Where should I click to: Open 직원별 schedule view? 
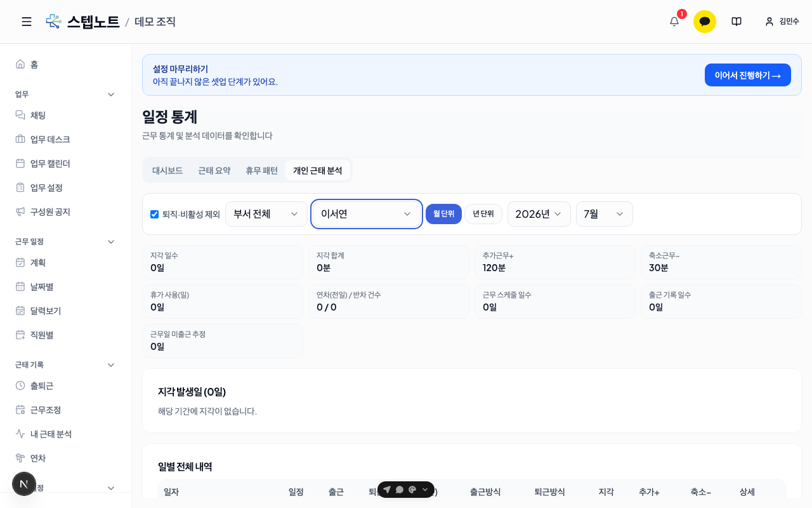click(65, 335)
